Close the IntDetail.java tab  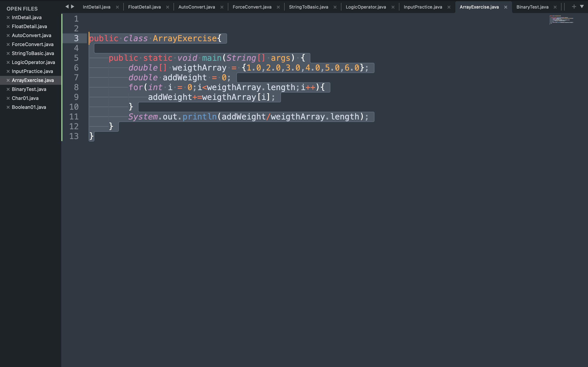[x=117, y=7]
